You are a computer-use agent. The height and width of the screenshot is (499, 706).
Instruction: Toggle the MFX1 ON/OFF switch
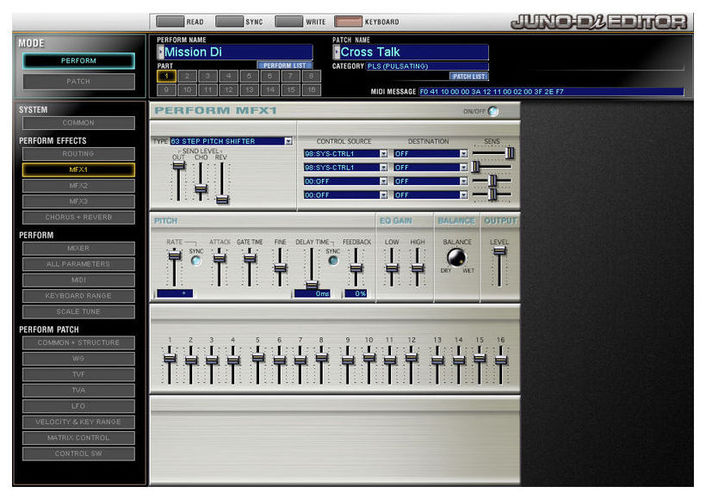[x=493, y=111]
